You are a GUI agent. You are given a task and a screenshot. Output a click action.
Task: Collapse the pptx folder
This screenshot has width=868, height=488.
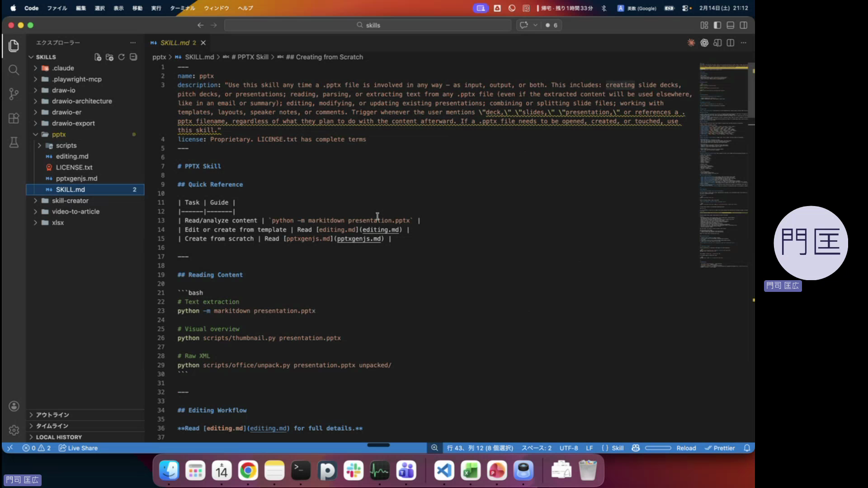(58, 134)
